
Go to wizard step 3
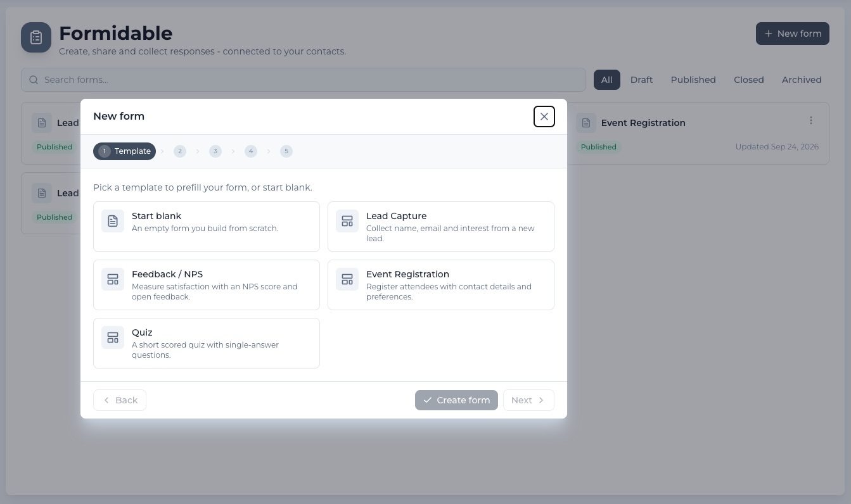(x=215, y=151)
